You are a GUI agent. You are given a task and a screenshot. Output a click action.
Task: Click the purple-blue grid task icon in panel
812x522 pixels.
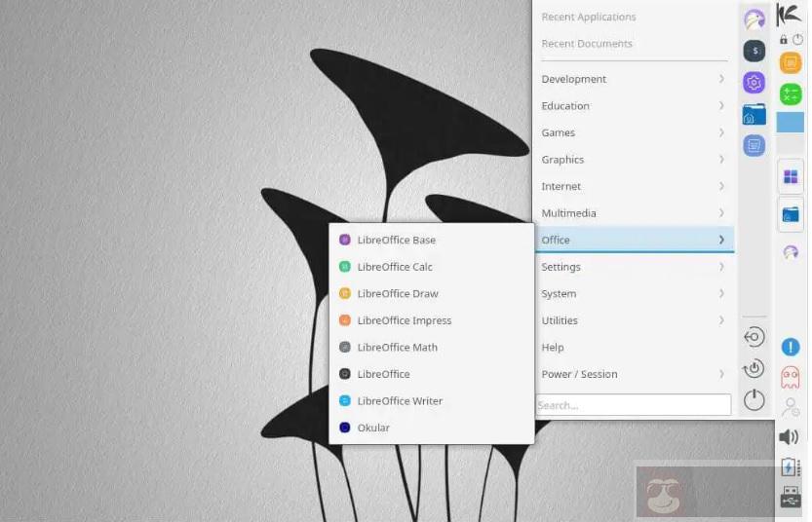point(791,177)
